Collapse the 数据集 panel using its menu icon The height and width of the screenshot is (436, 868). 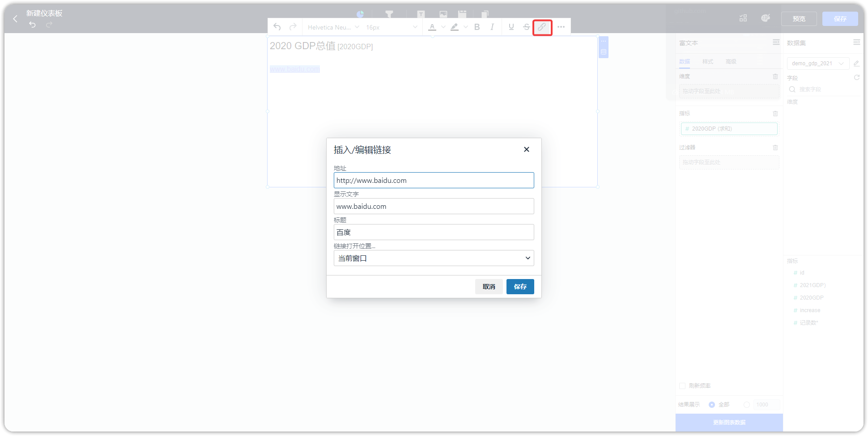point(856,42)
